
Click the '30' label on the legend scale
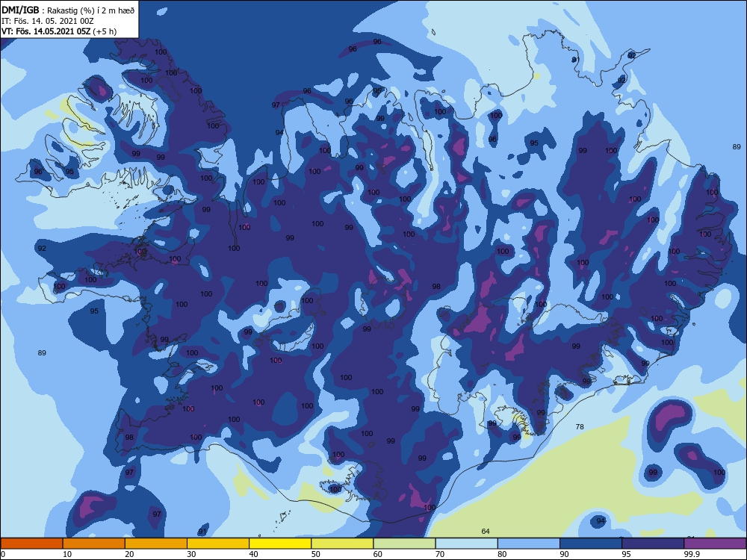191,554
